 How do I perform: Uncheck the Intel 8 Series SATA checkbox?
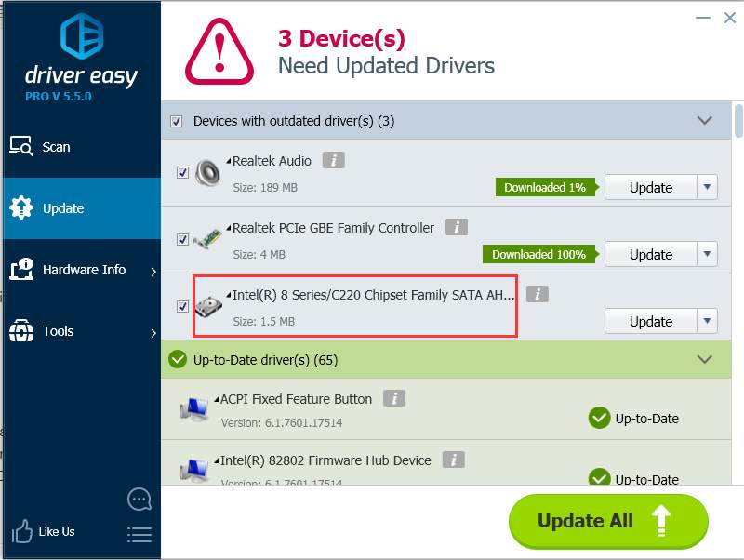coord(182,306)
